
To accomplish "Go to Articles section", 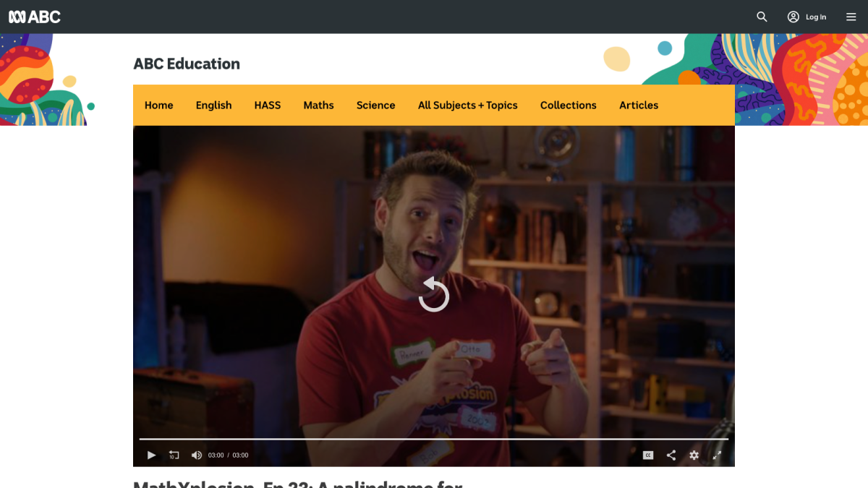I will pos(639,105).
